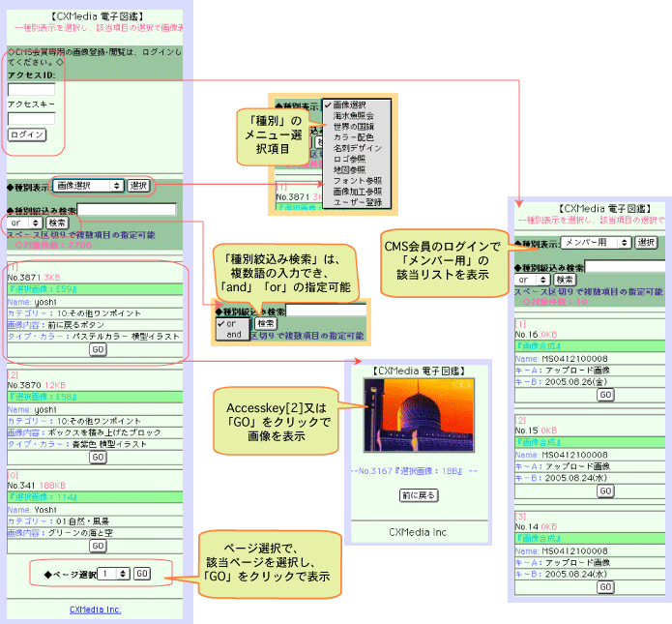Select ロゴ参照 in the type popup menu
The image size is (672, 624).
tap(357, 159)
